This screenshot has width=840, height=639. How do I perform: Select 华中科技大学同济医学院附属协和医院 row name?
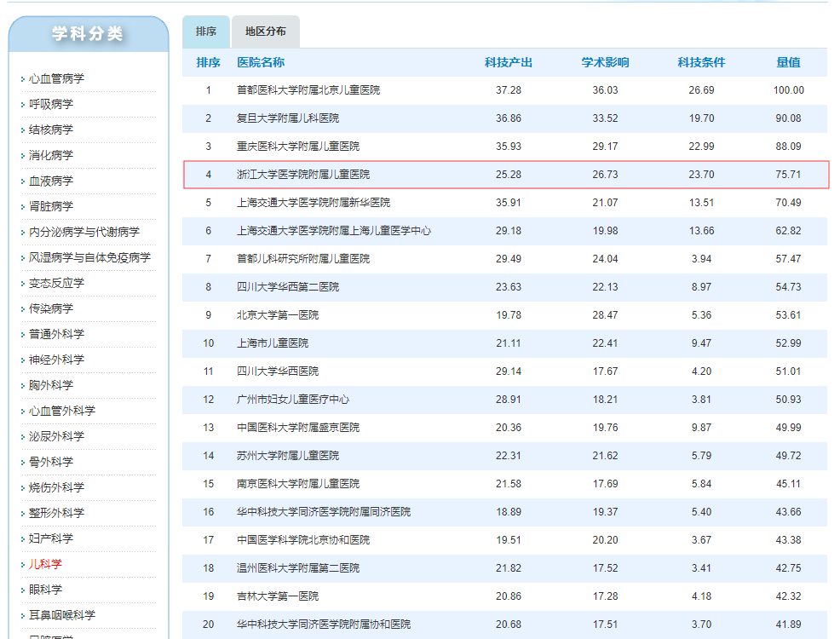pos(324,625)
